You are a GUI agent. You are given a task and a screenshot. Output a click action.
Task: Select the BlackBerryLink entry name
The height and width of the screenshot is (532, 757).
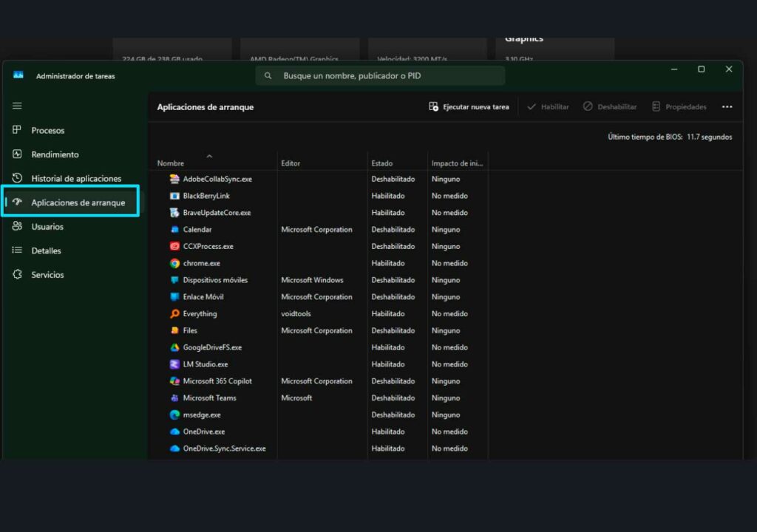pos(206,196)
